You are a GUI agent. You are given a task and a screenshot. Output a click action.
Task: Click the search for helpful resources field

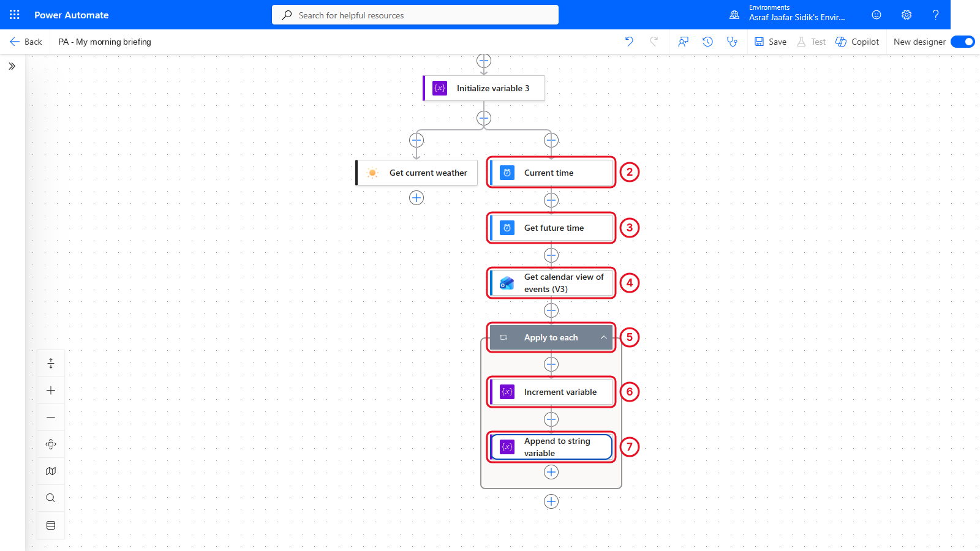pyautogui.click(x=415, y=15)
